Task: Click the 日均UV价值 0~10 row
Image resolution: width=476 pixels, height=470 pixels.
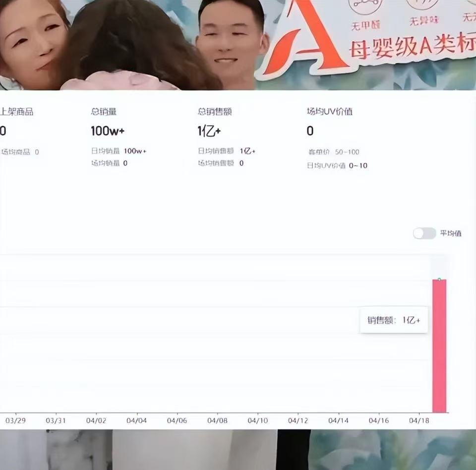Action: 337,166
